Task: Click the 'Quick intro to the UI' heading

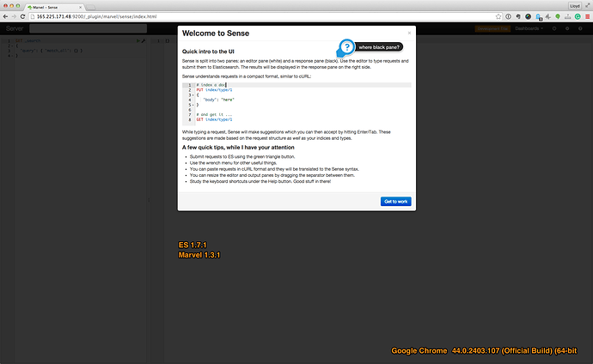Action: [208, 52]
